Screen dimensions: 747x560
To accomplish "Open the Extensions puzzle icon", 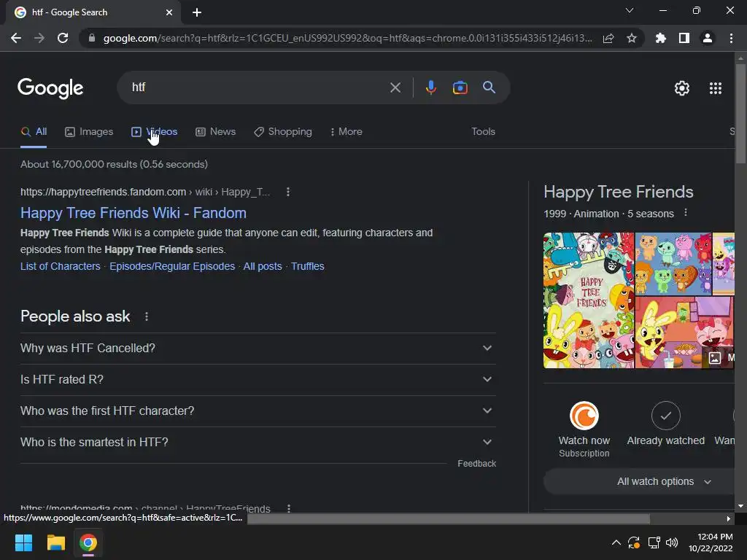I will (x=661, y=38).
